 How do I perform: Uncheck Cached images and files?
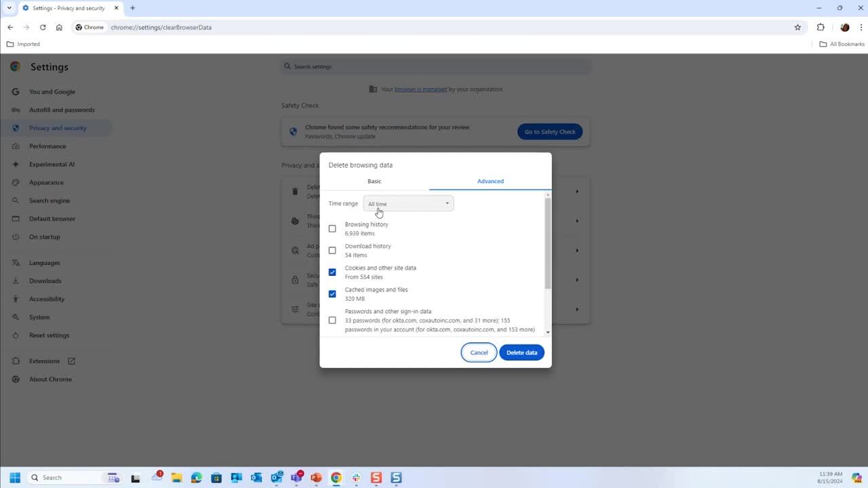click(332, 294)
